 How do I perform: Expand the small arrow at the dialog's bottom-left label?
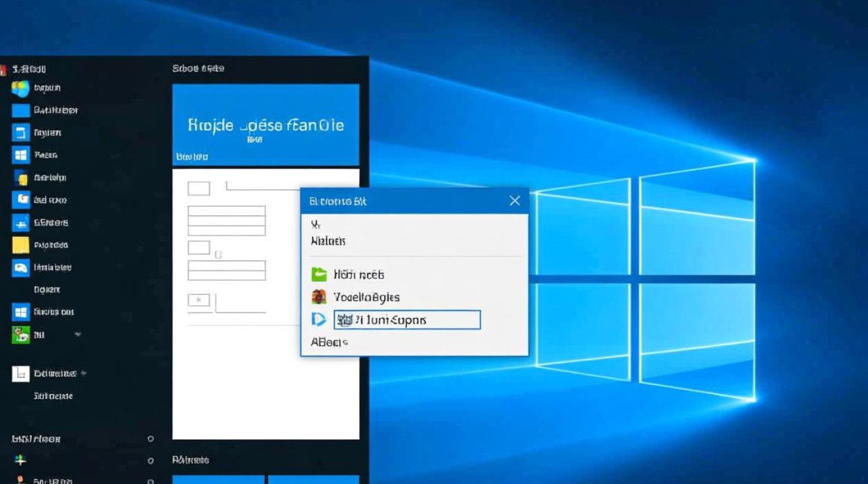click(x=346, y=343)
